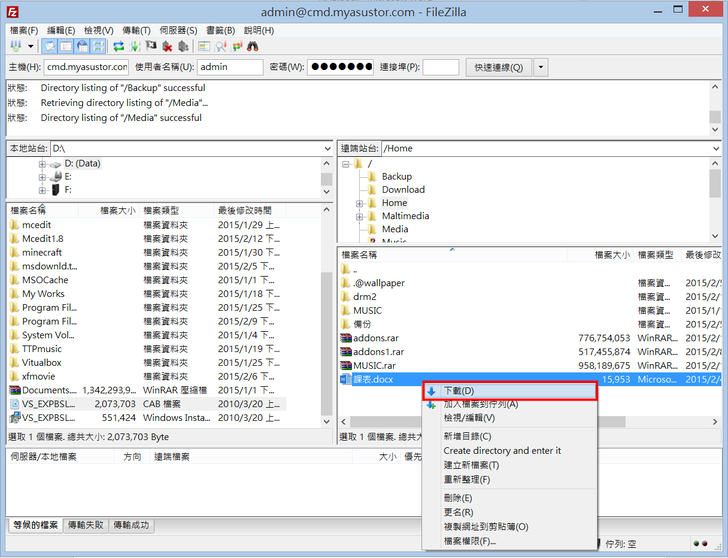728x558 pixels.
Task: Toggle directory comparison toolbar icon
Action: tap(220, 46)
